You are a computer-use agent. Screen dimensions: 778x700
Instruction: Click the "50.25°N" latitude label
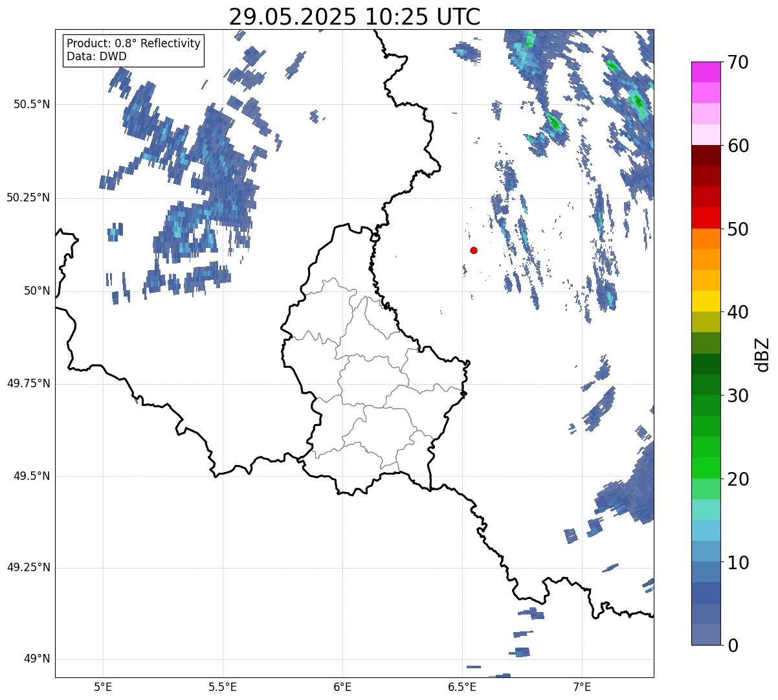(x=28, y=198)
